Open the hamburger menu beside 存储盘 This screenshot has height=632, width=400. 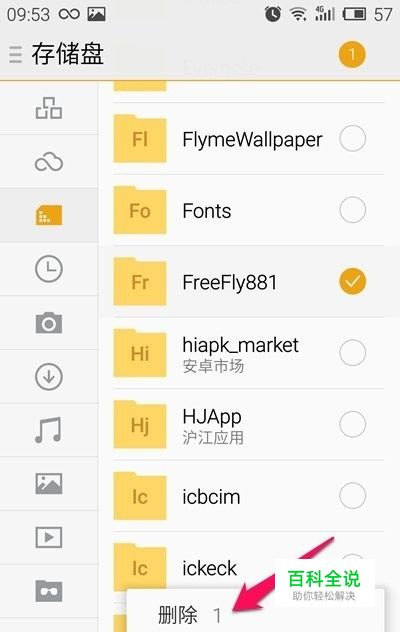coord(15,54)
